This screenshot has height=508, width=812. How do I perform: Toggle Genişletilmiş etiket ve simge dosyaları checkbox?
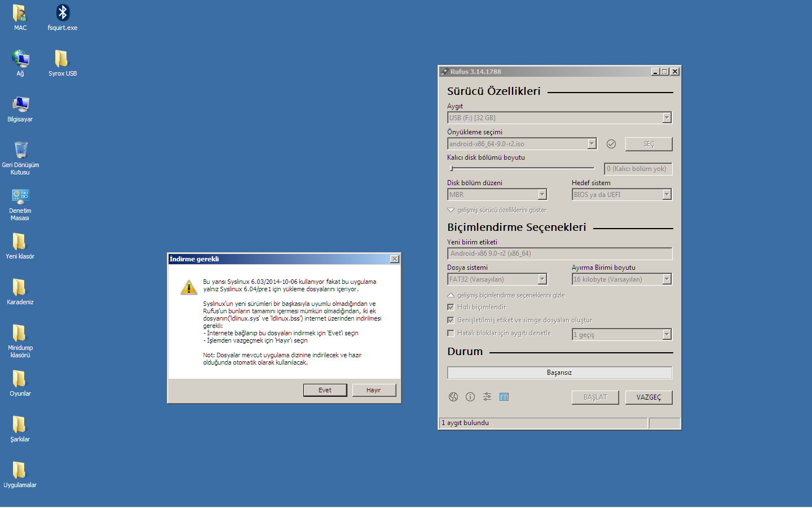coord(451,320)
